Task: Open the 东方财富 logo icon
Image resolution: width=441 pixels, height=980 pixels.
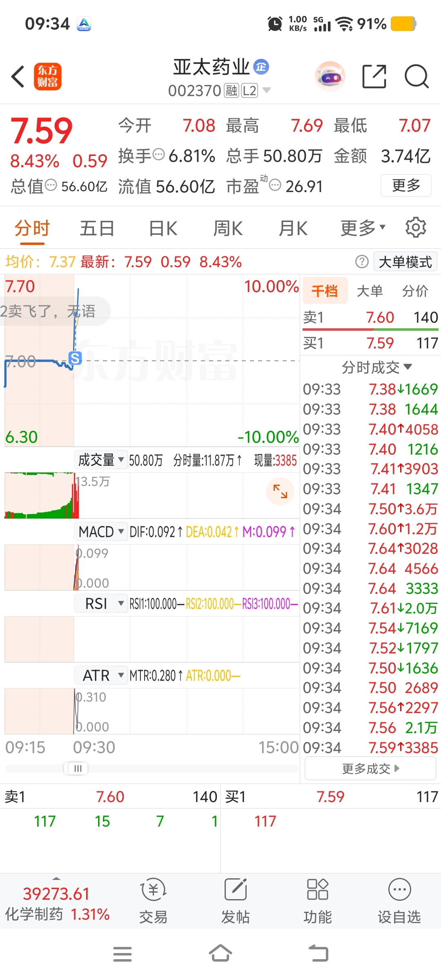Action: (x=47, y=76)
